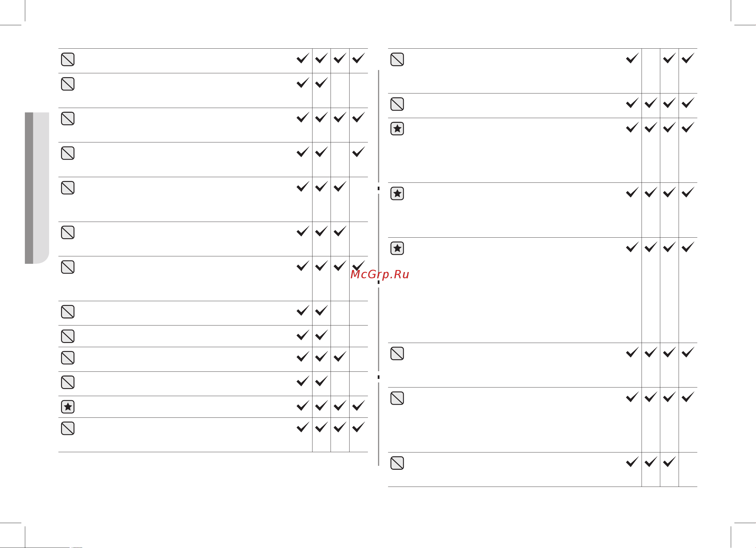Select the crossed-square icon in the right table's bottom row

pyautogui.click(x=397, y=463)
